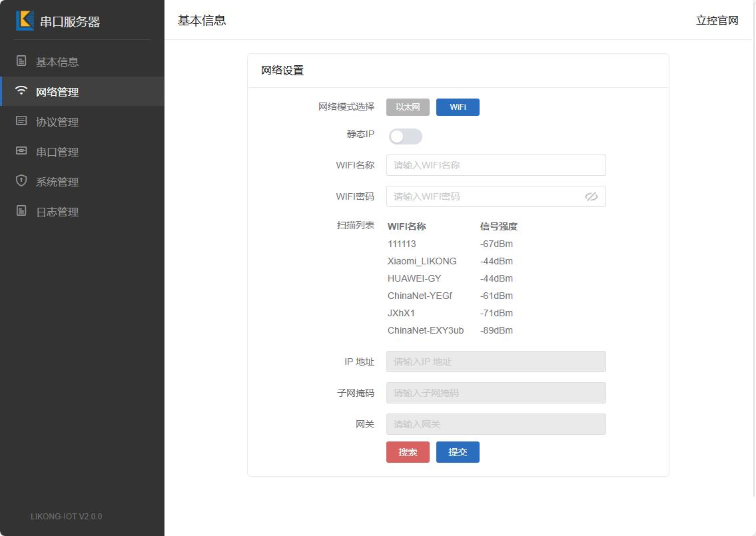This screenshot has height=536, width=756.
Task: Select the HUAWEI-GY network
Action: [414, 278]
